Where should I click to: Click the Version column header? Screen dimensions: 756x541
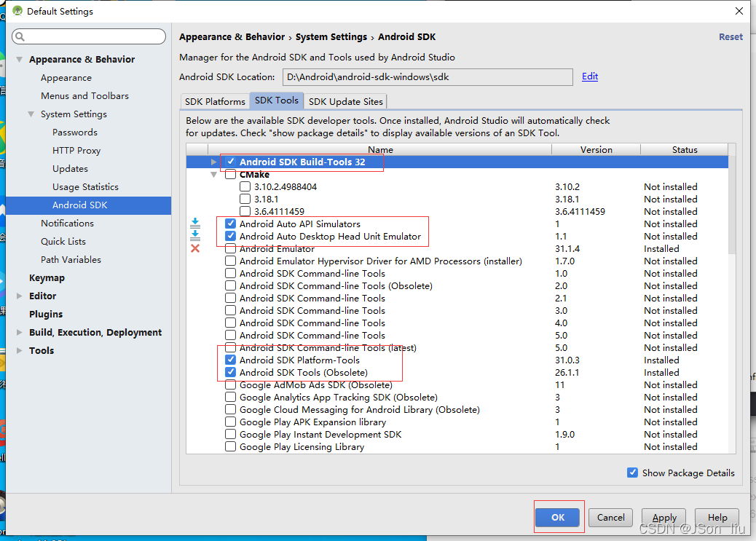[x=596, y=149]
